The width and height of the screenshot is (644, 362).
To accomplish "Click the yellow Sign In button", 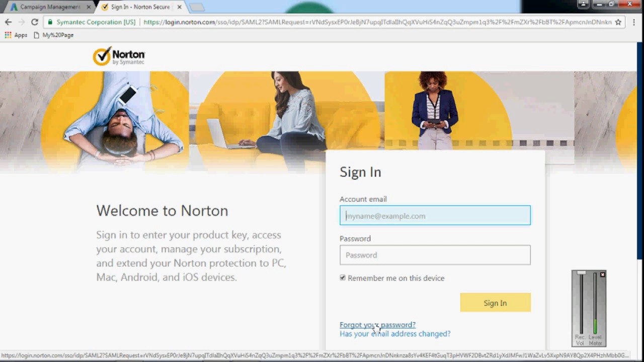I will tap(495, 303).
